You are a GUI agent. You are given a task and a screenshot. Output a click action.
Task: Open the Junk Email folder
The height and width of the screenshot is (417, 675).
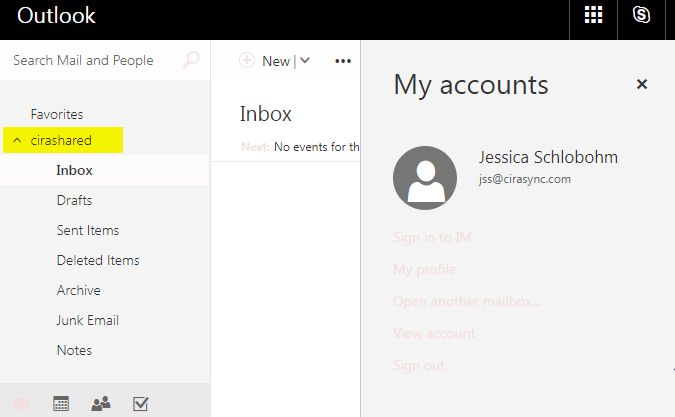point(88,321)
